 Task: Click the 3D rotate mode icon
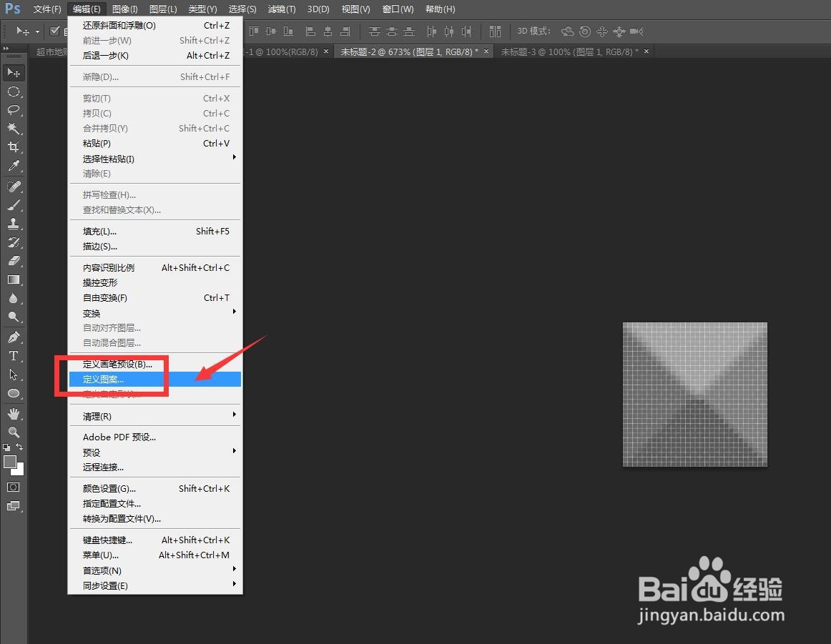click(567, 31)
